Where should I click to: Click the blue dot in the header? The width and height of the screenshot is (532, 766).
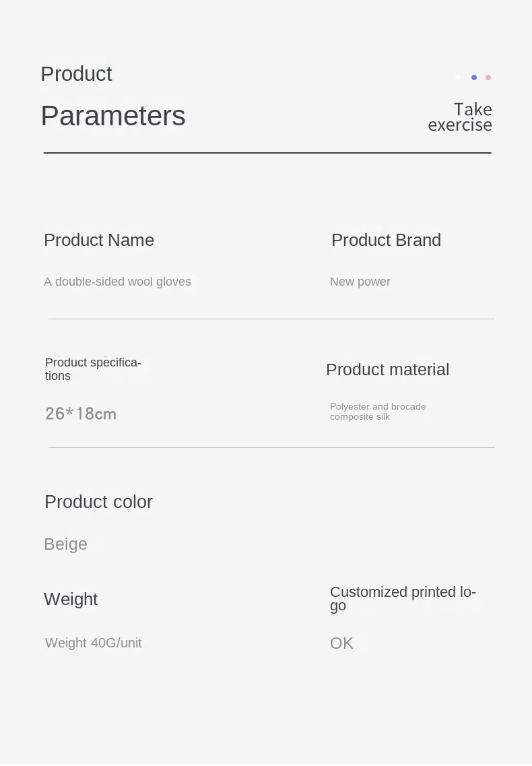click(x=474, y=77)
